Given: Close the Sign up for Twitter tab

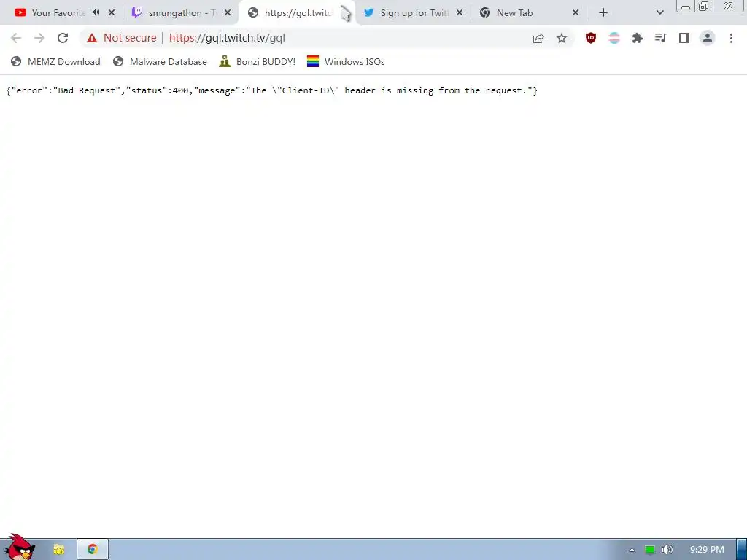Looking at the screenshot, I should pyautogui.click(x=460, y=13).
